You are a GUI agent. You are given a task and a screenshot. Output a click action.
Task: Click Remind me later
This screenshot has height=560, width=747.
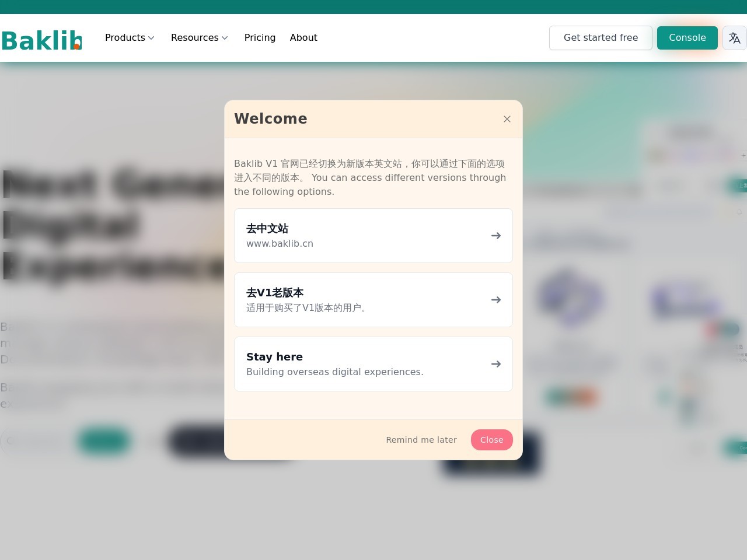421,440
